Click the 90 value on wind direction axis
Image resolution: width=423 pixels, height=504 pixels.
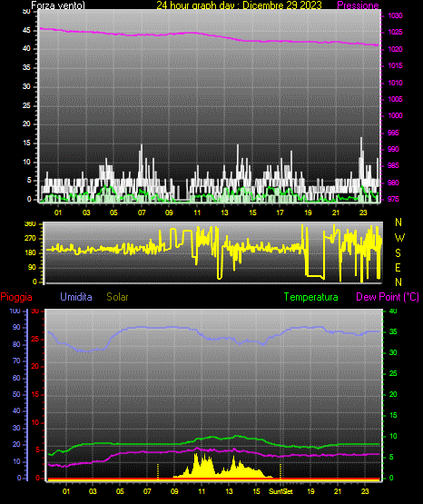click(32, 267)
